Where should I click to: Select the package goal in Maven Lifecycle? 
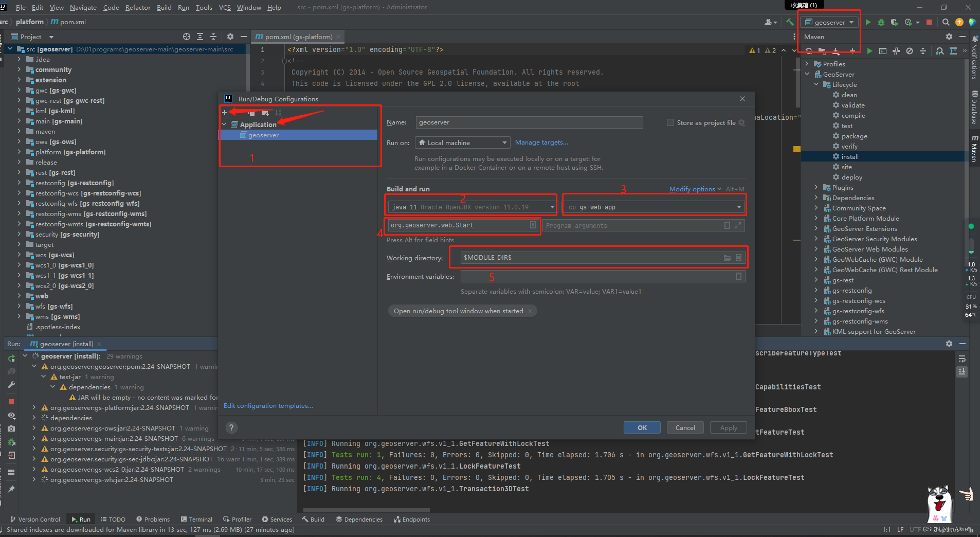(x=854, y=136)
